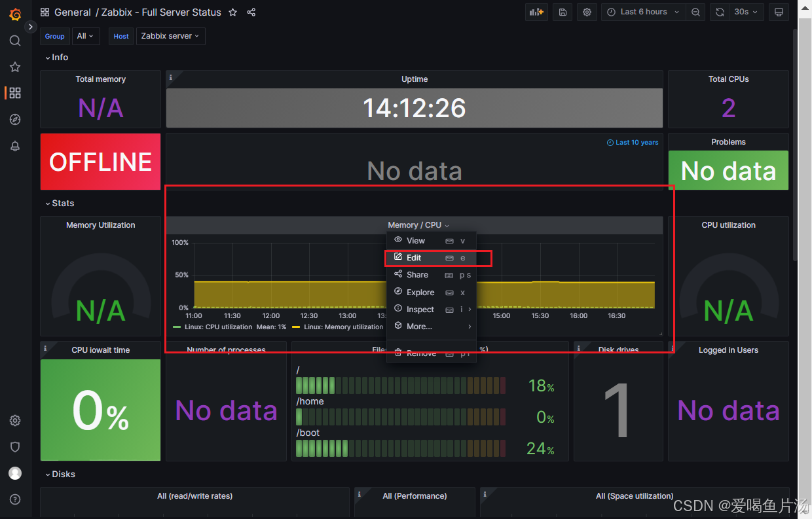Open the Dashboards grid icon in sidebar
The image size is (812, 519).
(x=15, y=93)
